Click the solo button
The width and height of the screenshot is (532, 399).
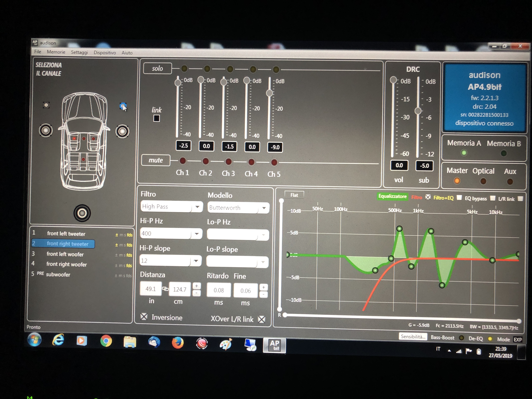pyautogui.click(x=158, y=68)
